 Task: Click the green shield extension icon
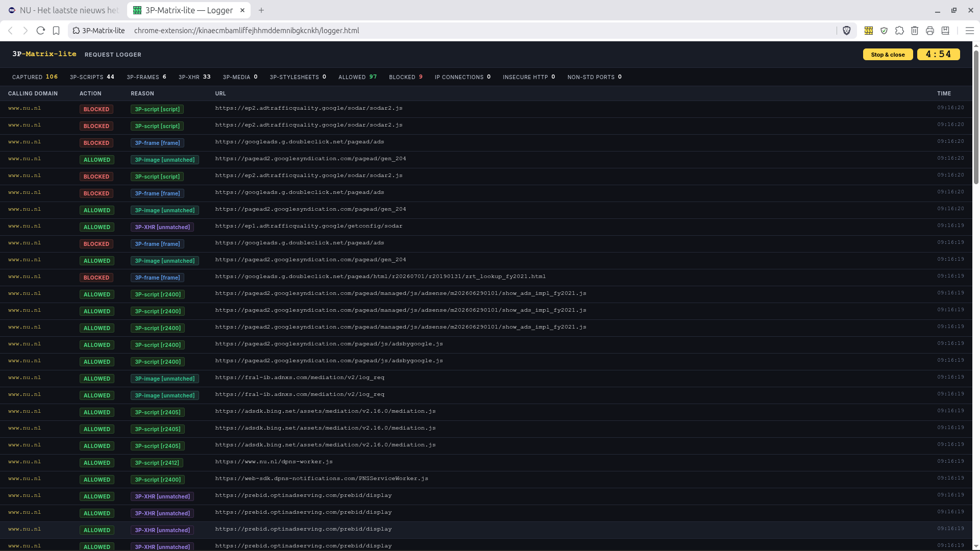point(884,31)
